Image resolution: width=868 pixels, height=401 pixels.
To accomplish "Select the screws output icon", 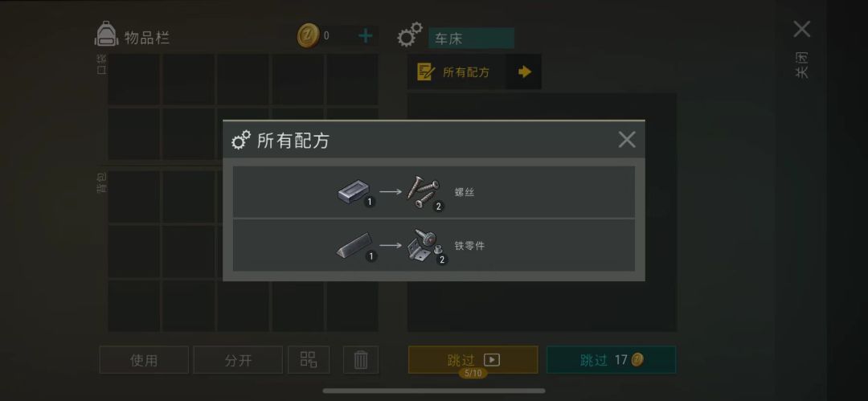I will [424, 191].
